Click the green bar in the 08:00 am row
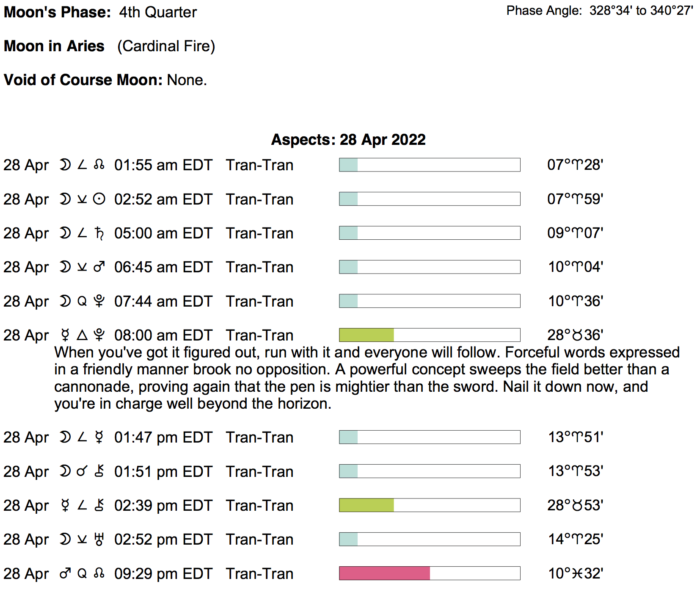Viewport: 700px width, 598px height. [367, 335]
